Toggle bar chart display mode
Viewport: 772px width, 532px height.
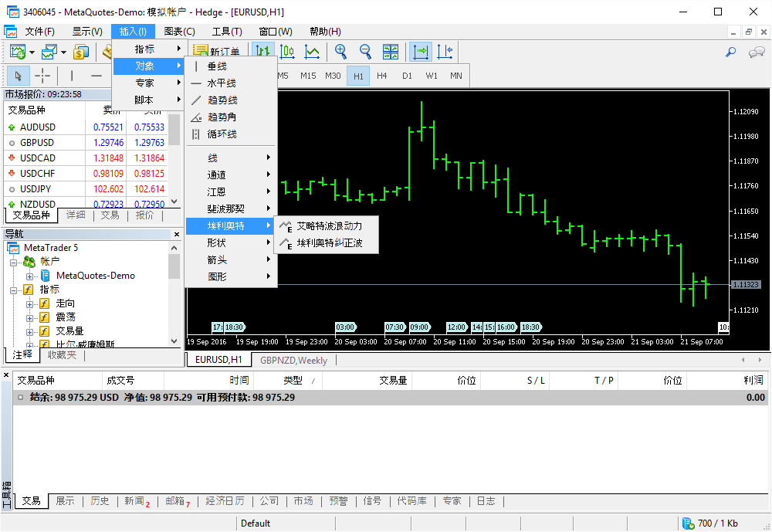pyautogui.click(x=263, y=52)
